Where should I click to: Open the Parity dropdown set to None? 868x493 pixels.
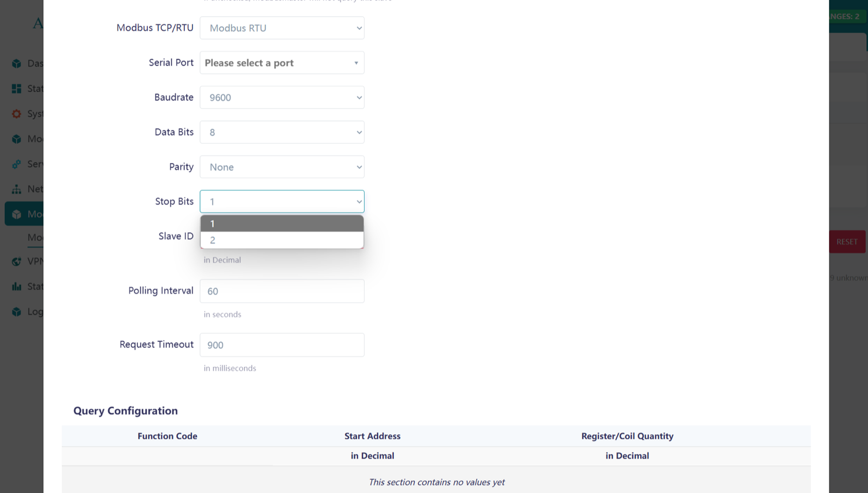(282, 167)
